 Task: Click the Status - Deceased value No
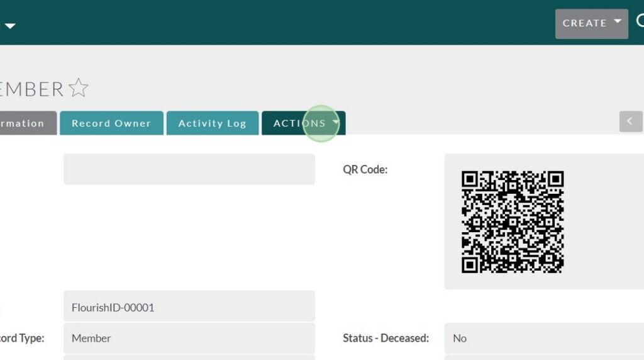[x=541, y=339]
